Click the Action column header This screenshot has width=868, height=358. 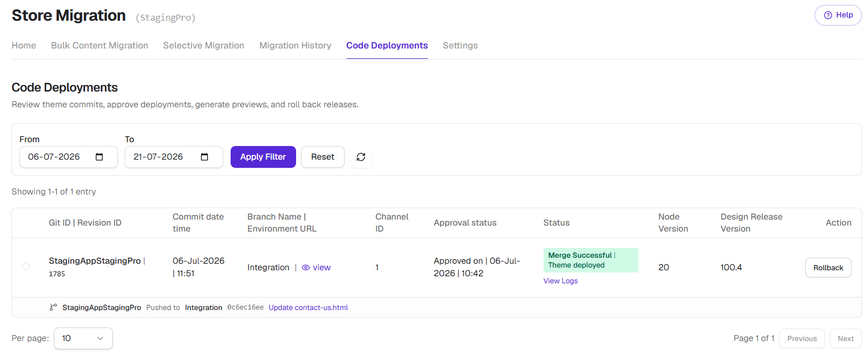839,223
